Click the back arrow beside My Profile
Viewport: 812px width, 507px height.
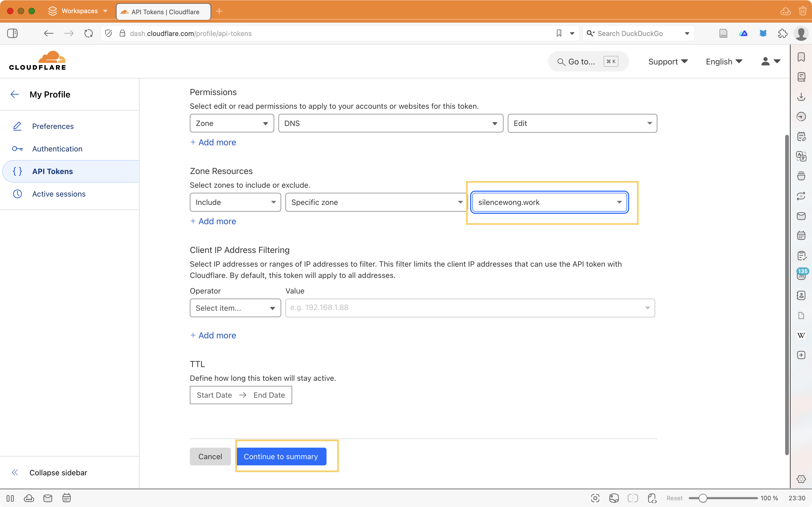[15, 94]
